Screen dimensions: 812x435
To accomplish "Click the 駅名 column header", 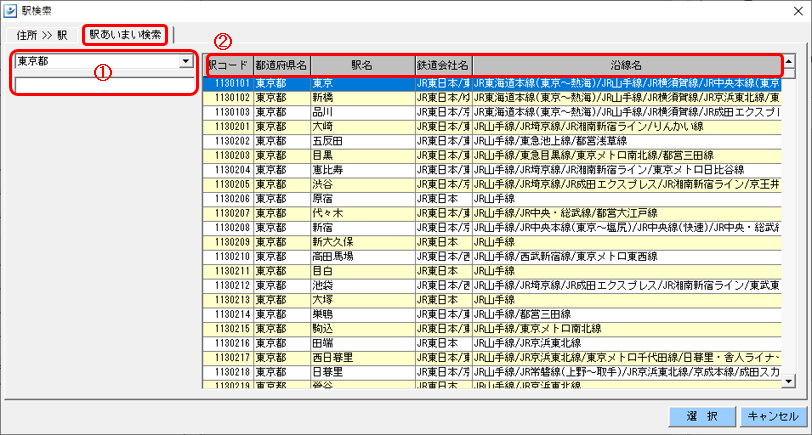I will click(362, 65).
